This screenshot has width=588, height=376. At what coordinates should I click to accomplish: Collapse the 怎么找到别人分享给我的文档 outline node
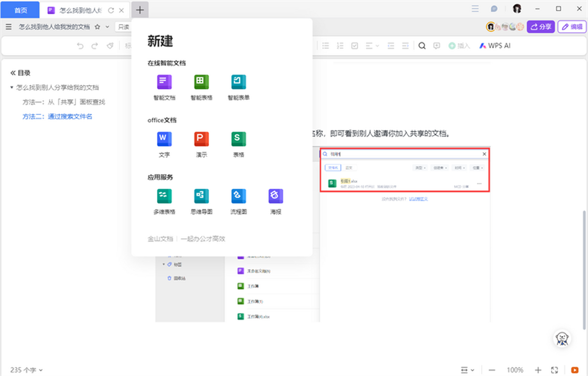point(12,88)
